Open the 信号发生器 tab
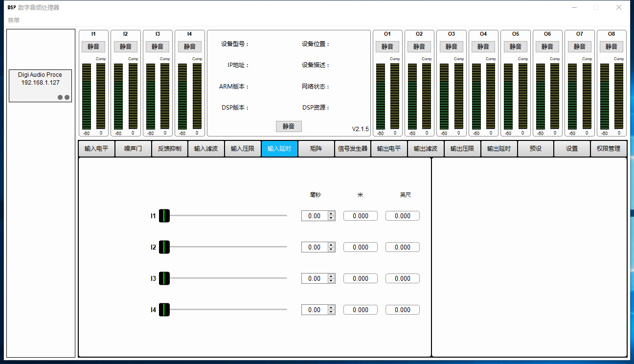The height and width of the screenshot is (364, 634). [x=352, y=149]
